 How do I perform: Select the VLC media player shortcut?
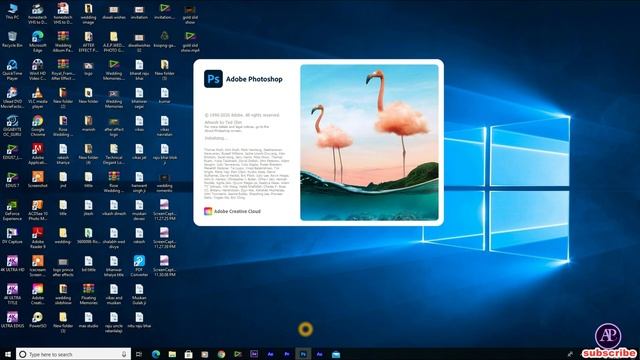click(x=38, y=98)
